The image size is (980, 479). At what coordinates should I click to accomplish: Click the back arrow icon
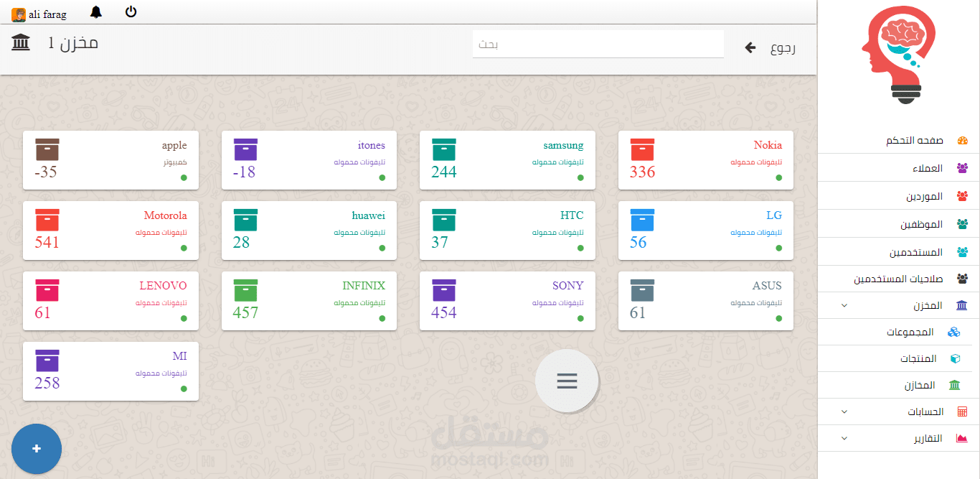click(x=750, y=48)
